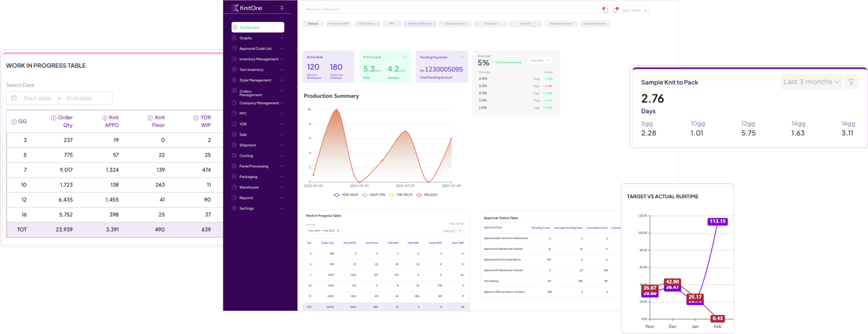Open the Last week dropdown in Wastage card
Image resolution: width=868 pixels, height=334 pixels.
point(540,61)
